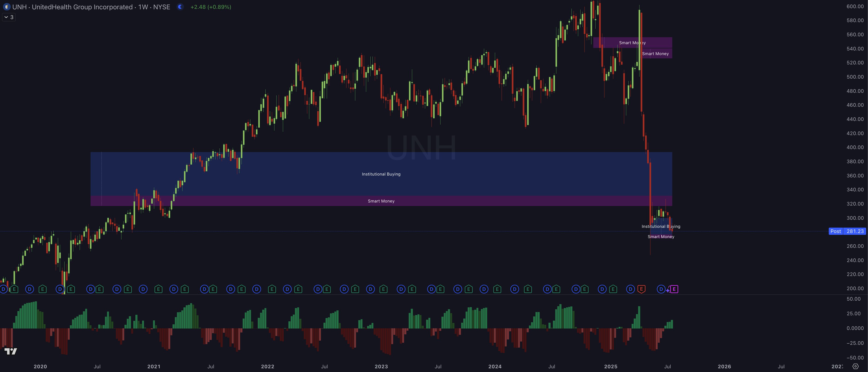The width and height of the screenshot is (868, 372).
Task: Select the wide purple Smart Money band
Action: (x=381, y=201)
